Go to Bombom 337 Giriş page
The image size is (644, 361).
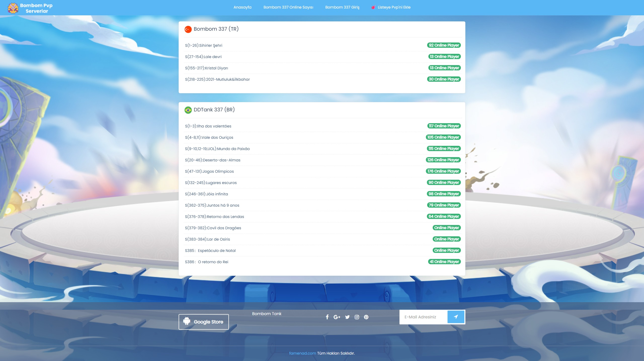pyautogui.click(x=342, y=7)
